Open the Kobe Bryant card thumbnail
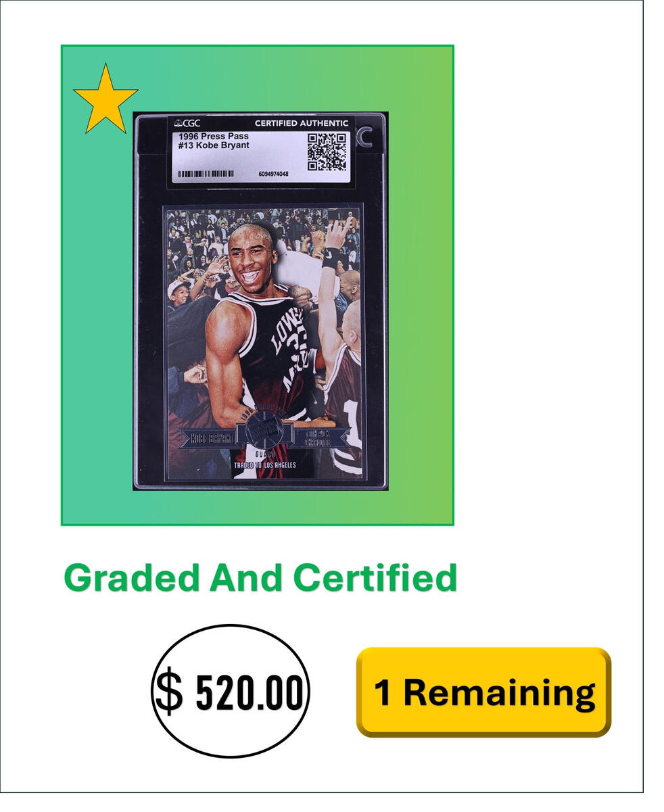 [x=260, y=301]
